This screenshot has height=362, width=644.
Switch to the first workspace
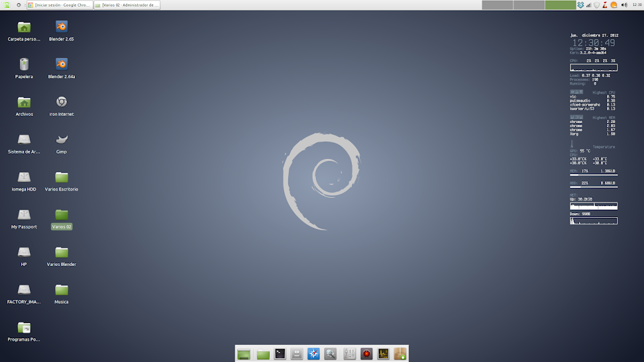[x=498, y=5]
